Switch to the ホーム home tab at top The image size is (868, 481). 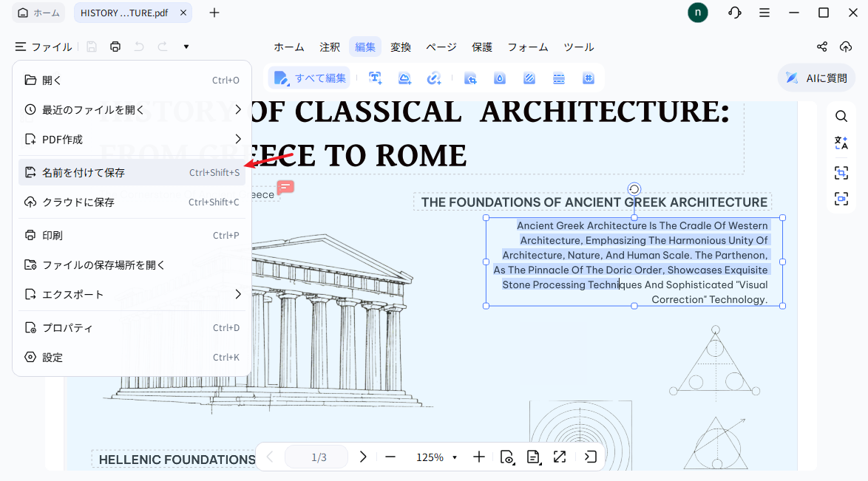(x=38, y=13)
